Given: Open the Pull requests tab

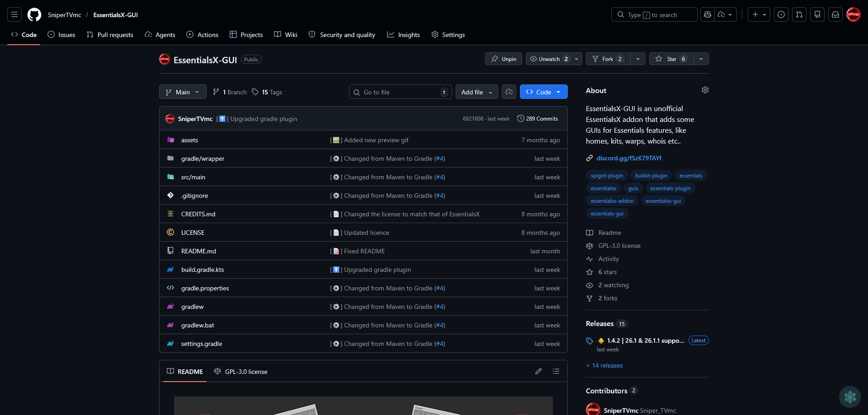Looking at the screenshot, I should (x=110, y=35).
